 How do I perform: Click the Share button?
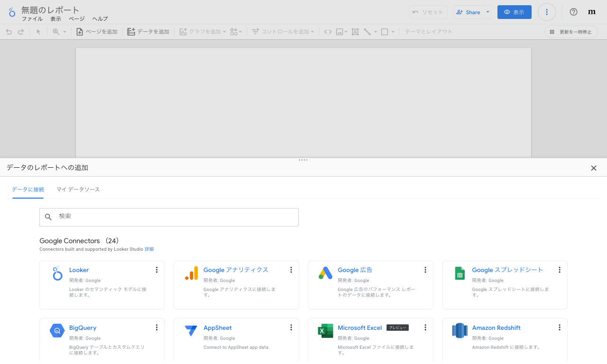469,12
